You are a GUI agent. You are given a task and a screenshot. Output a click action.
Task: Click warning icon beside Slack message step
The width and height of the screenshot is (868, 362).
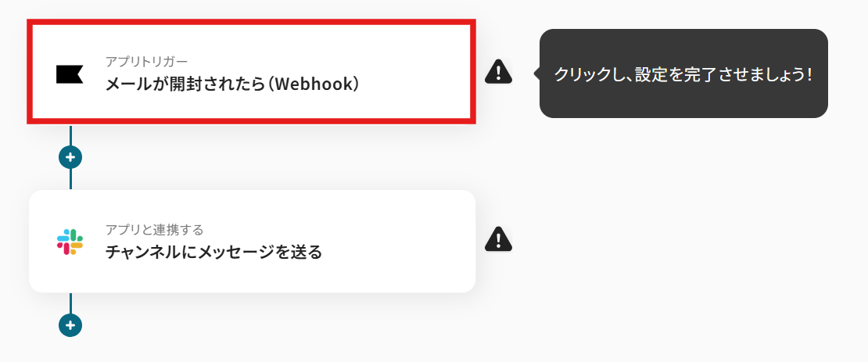click(498, 239)
